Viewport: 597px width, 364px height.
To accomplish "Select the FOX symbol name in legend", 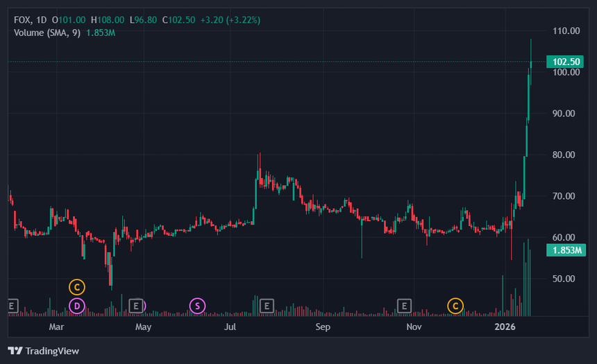I will [x=22, y=20].
